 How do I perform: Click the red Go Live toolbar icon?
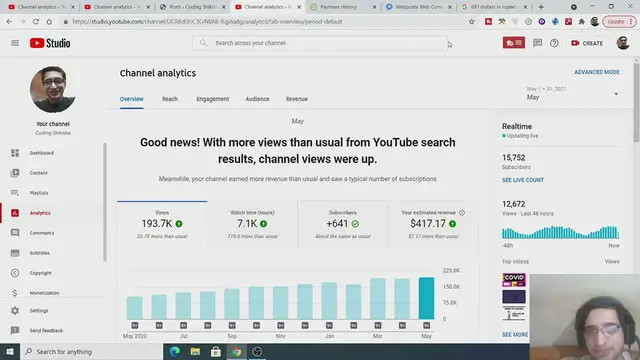point(513,43)
